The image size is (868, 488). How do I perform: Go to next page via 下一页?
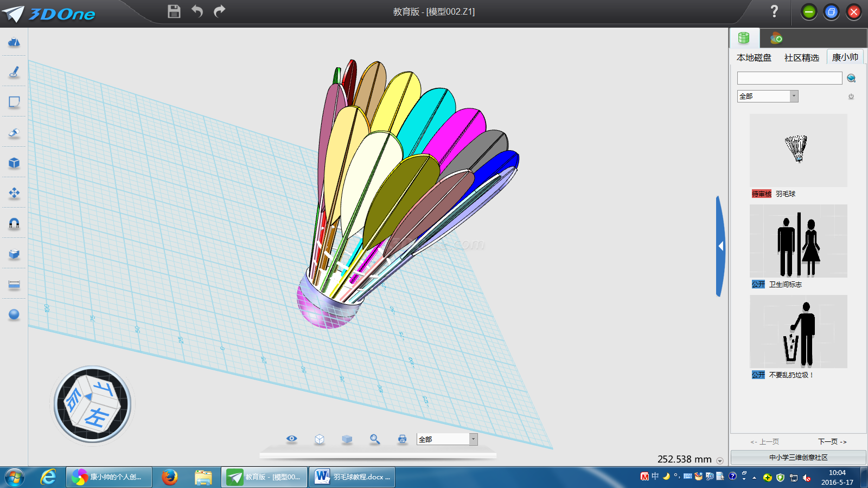[x=832, y=441]
